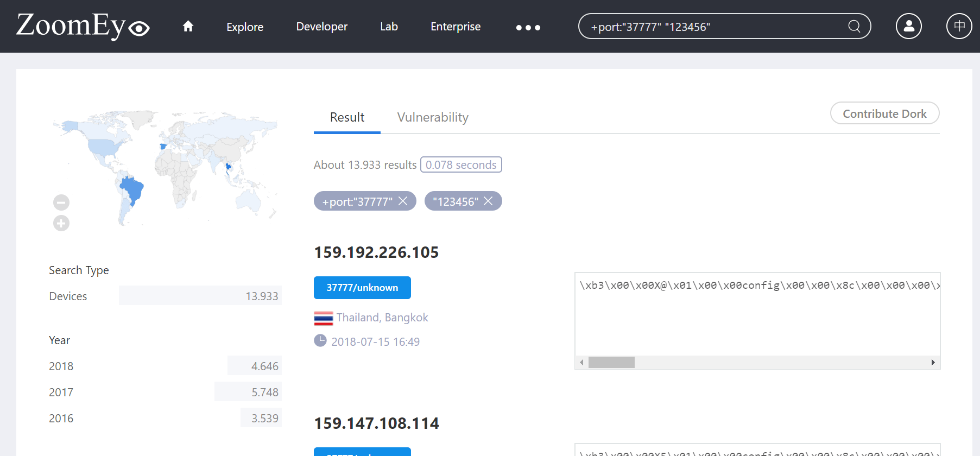Viewport: 980px width, 456px height.
Task: Open the Lab menu
Action: [389, 27]
